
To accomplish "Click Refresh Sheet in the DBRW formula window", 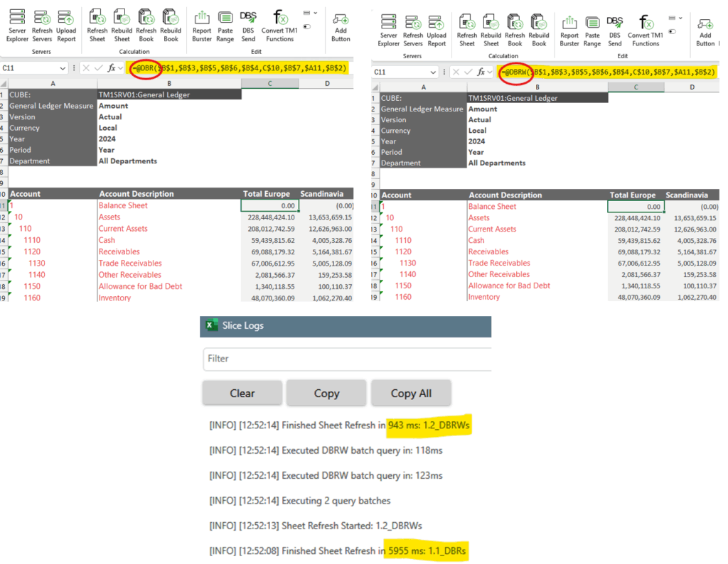I will click(x=467, y=30).
